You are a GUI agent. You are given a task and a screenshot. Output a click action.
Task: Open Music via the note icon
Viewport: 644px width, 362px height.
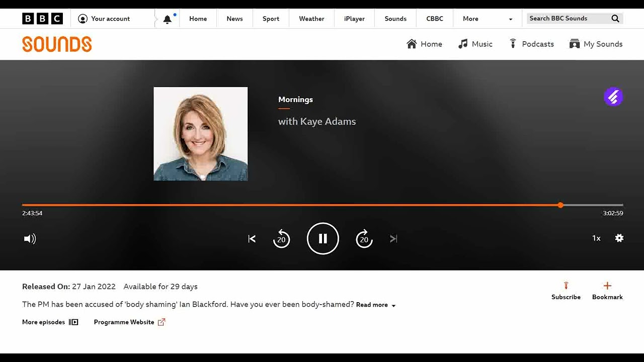(x=463, y=44)
